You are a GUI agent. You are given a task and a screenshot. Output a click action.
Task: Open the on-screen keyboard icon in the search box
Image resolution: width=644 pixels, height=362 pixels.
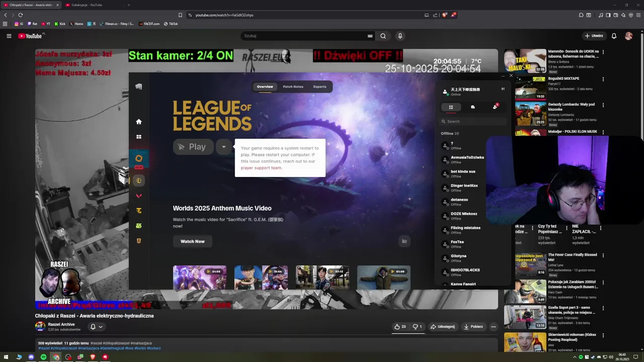pos(370,36)
